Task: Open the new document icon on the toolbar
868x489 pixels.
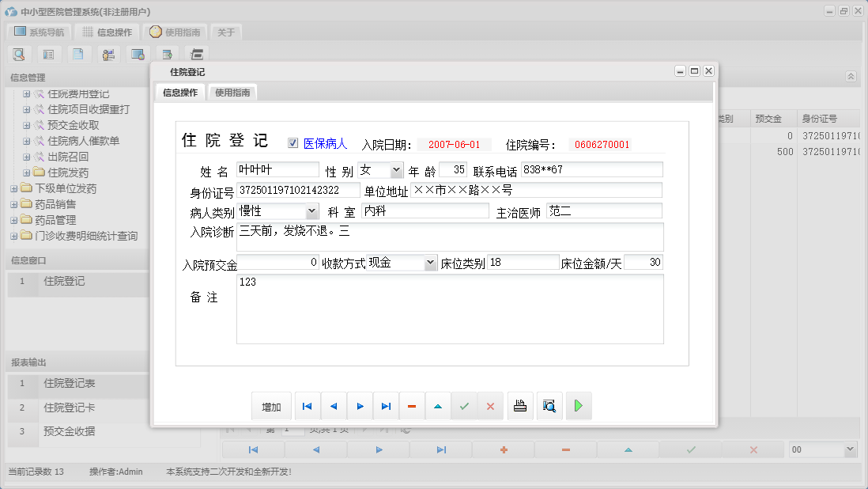Action: (76, 54)
